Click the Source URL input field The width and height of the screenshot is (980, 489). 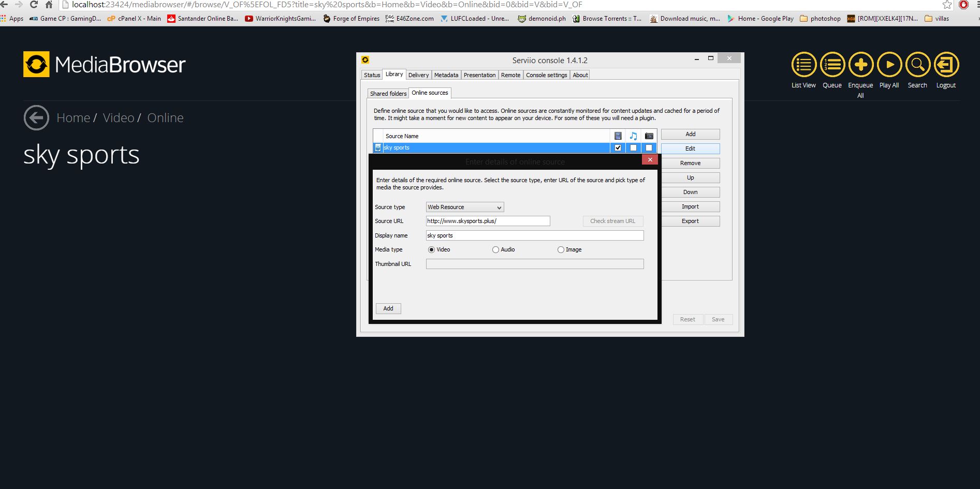(488, 221)
